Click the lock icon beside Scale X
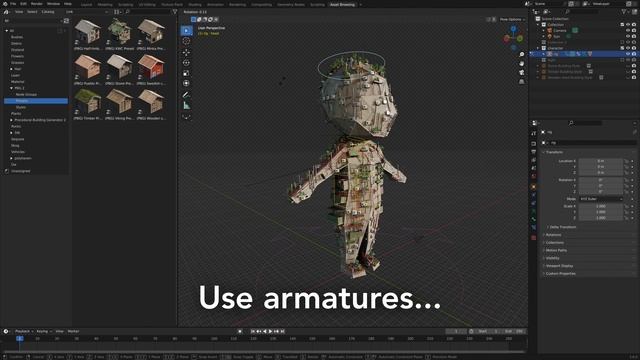 point(627,207)
